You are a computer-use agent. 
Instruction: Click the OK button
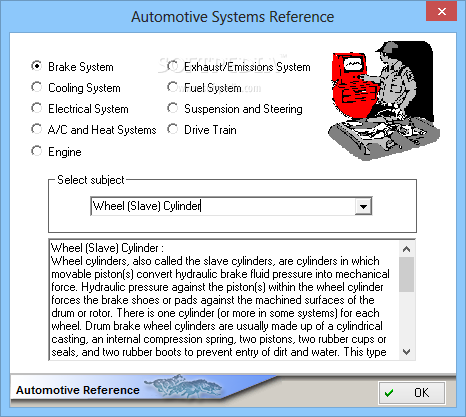[x=412, y=393]
